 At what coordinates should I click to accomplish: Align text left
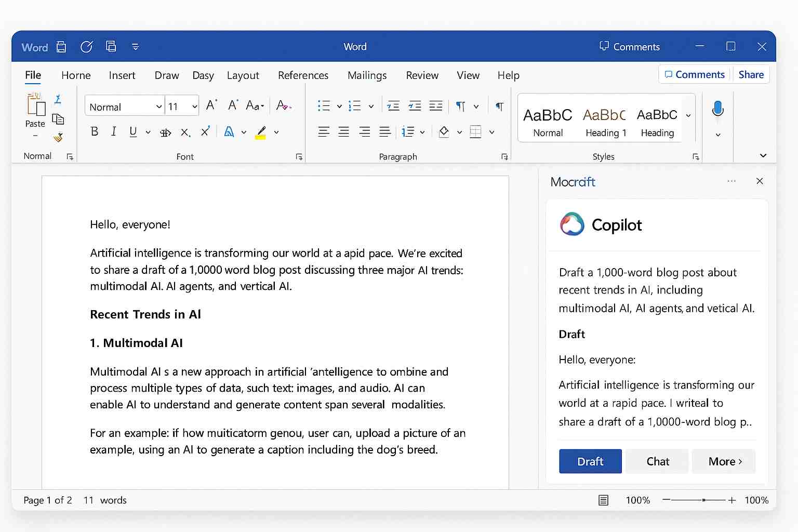(324, 131)
